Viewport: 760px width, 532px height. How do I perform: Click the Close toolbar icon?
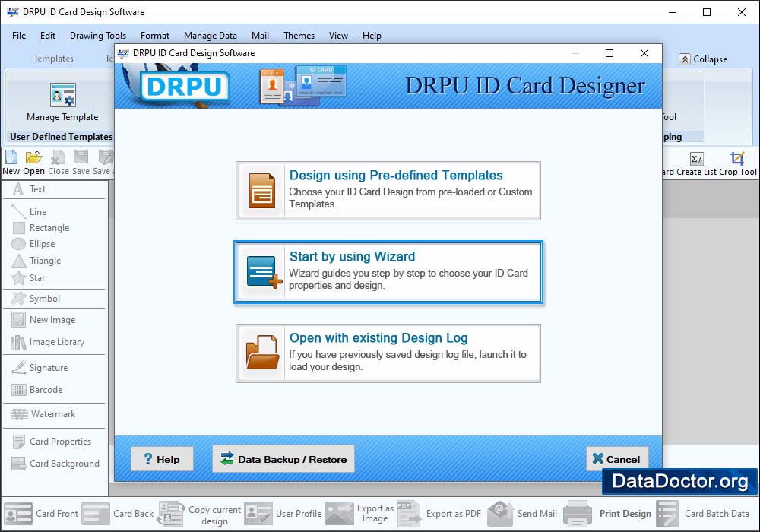pyautogui.click(x=59, y=157)
